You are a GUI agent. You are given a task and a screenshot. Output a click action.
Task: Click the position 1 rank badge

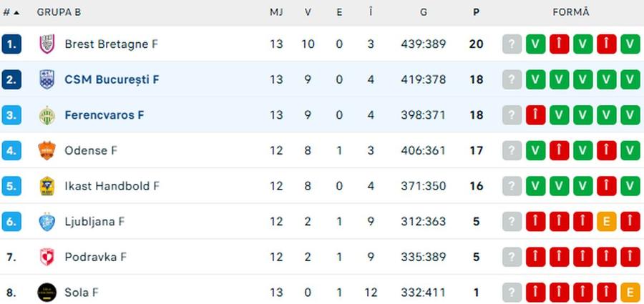tap(11, 44)
